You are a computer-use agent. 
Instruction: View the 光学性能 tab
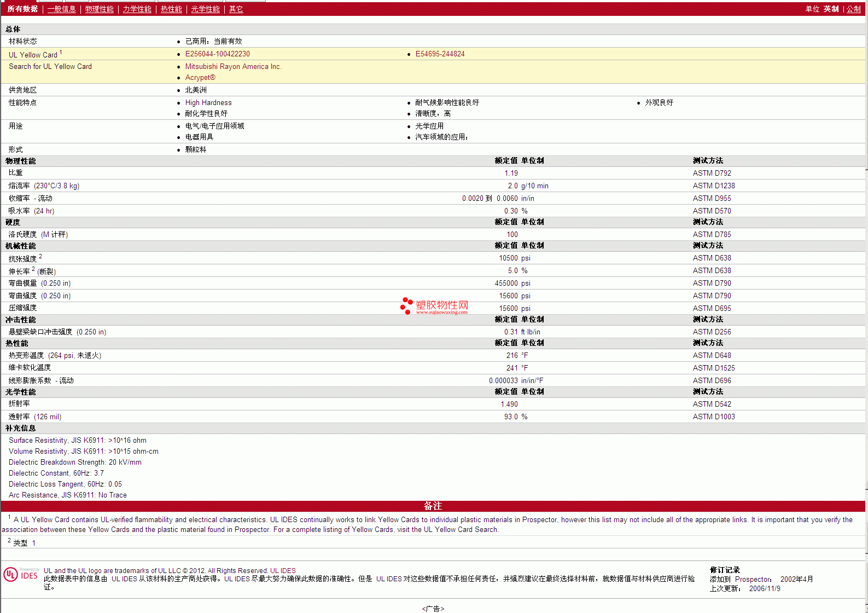(x=205, y=9)
